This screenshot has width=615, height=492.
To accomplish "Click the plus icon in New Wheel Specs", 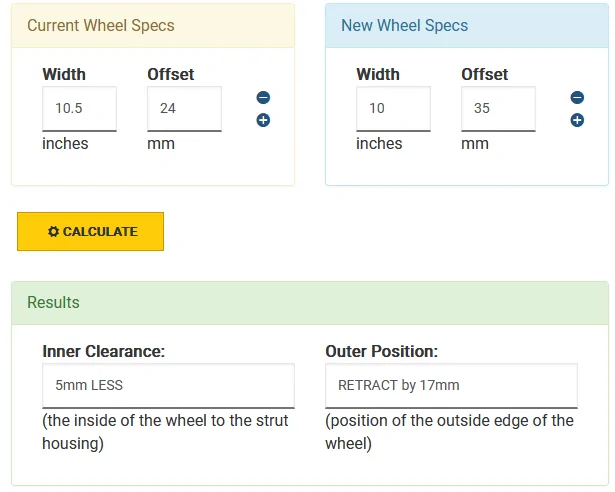I will pos(577,120).
